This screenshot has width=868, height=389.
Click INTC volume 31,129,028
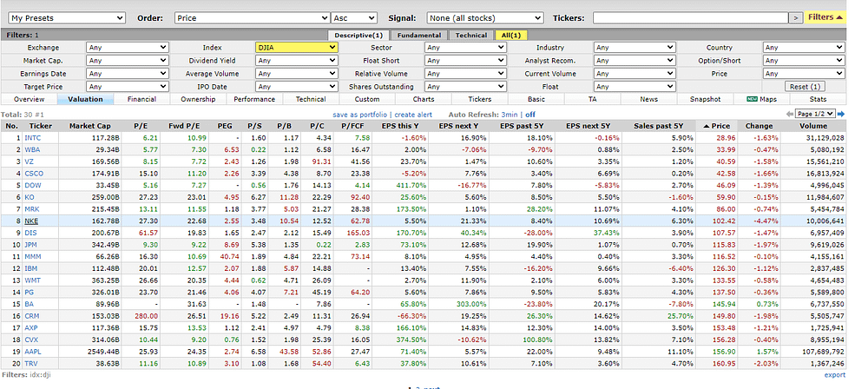click(825, 137)
